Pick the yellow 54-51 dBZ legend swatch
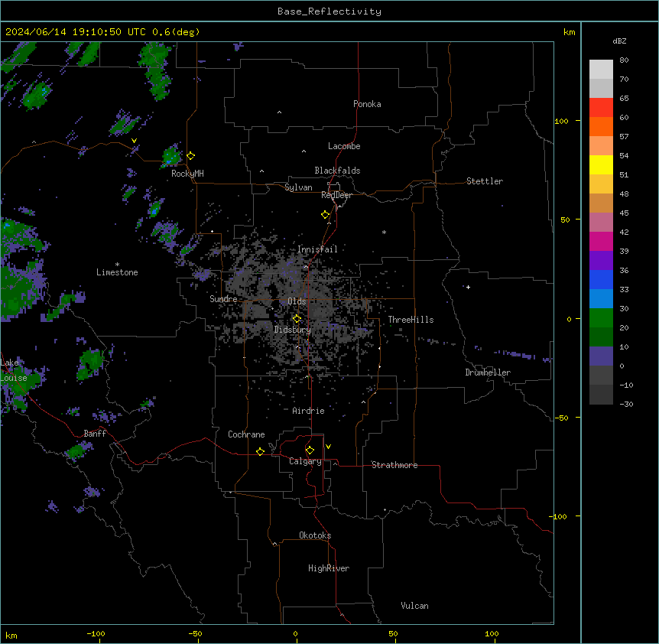 click(x=601, y=164)
